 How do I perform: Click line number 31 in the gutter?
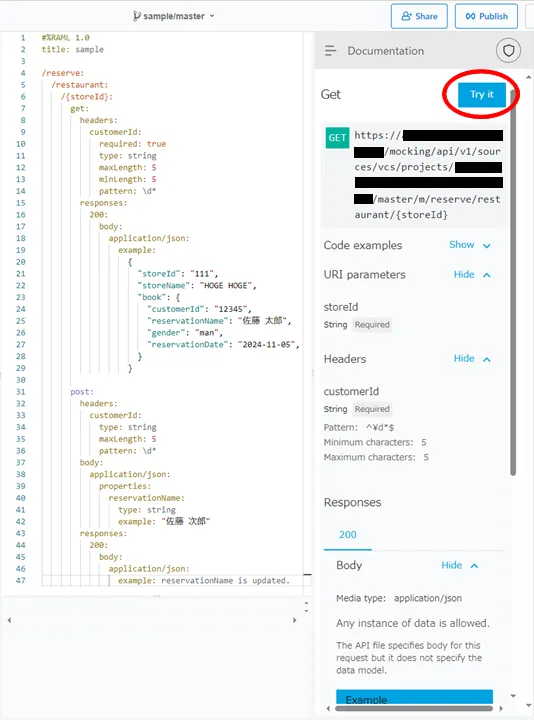click(21, 392)
